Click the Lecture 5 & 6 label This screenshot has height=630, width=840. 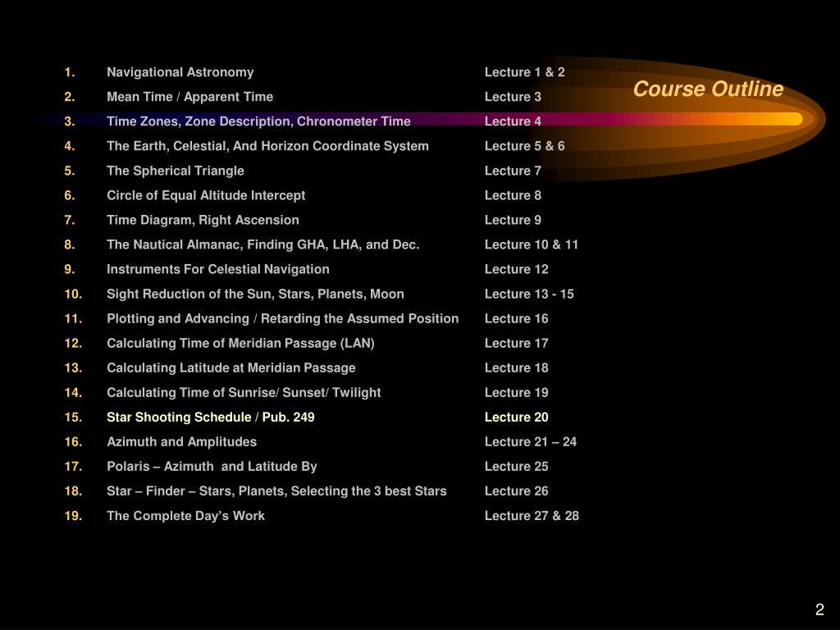pos(524,146)
